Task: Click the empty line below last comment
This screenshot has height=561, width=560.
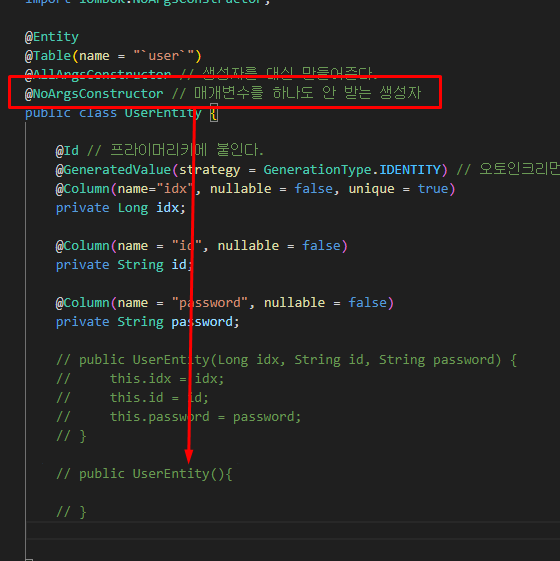Action: (x=293, y=530)
